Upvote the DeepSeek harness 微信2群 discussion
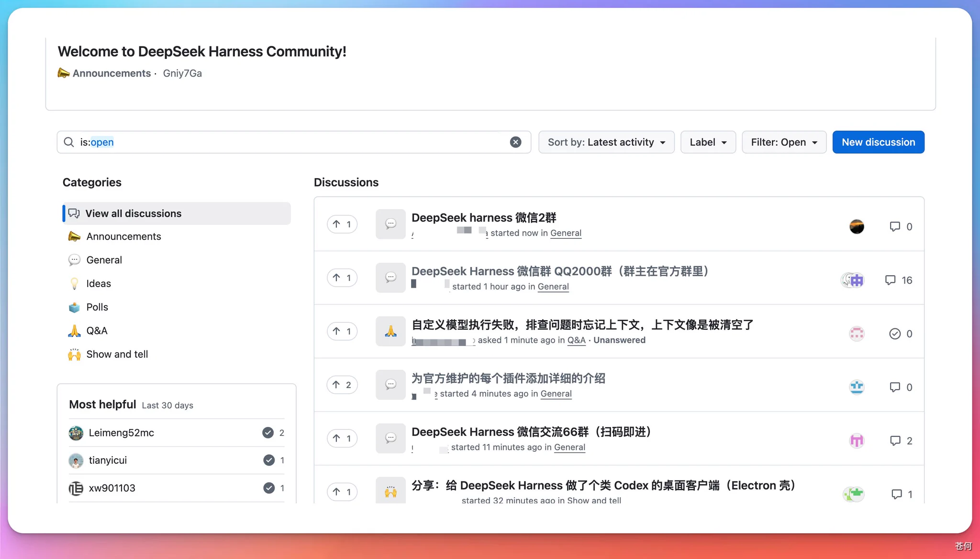Viewport: 980px width, 559px height. [342, 224]
